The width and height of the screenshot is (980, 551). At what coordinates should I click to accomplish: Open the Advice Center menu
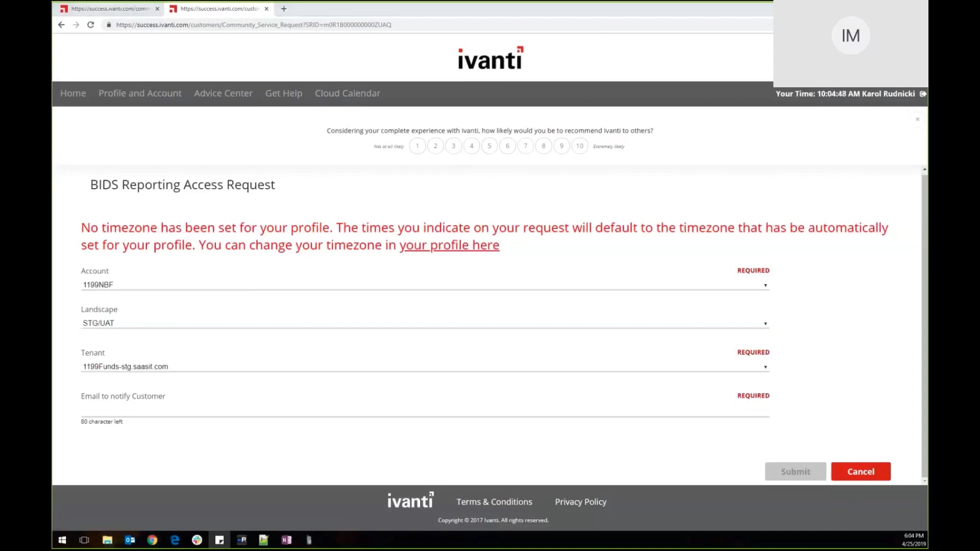click(223, 93)
